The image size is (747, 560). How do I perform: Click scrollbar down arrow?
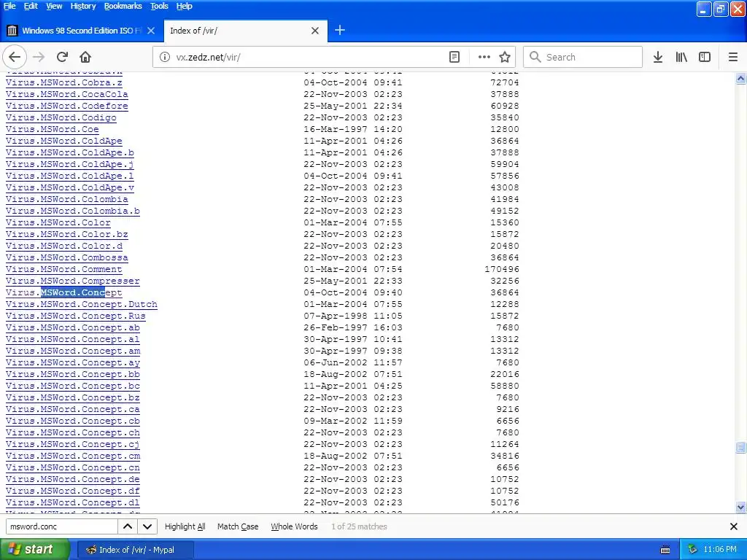pos(741,507)
